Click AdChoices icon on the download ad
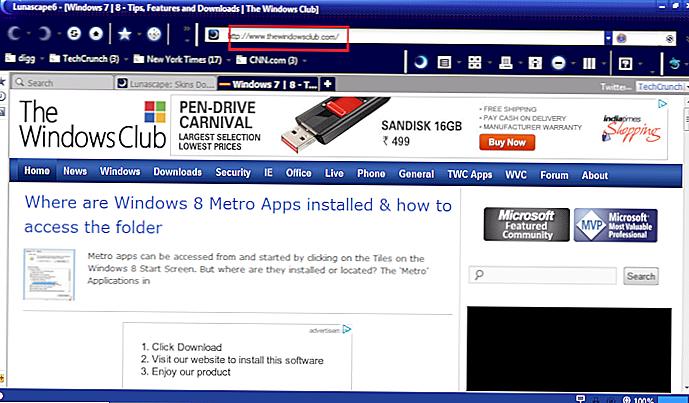 point(347,329)
